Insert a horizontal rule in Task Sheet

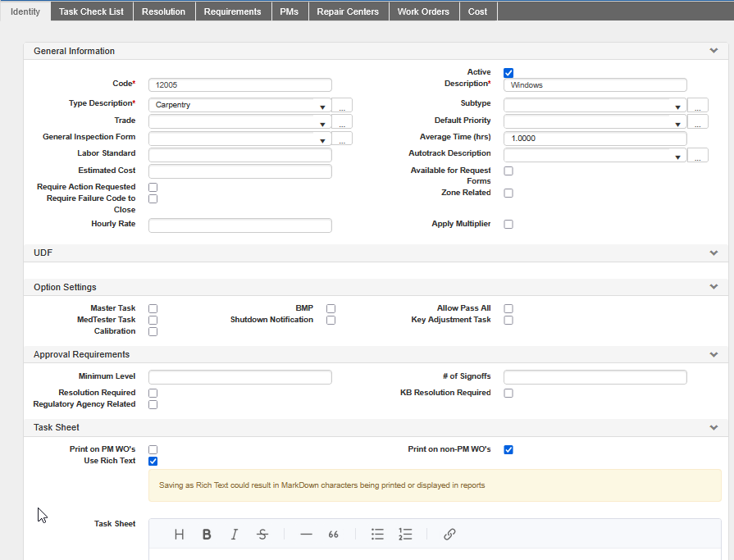click(x=306, y=535)
